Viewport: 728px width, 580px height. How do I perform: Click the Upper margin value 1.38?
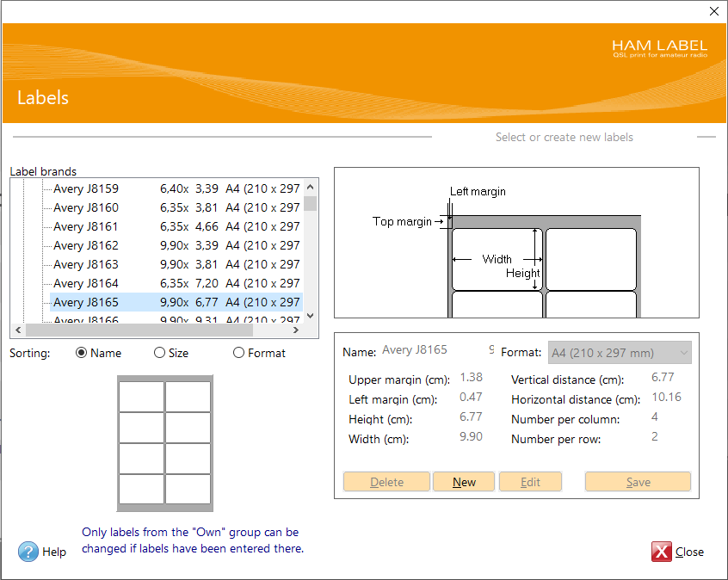[x=472, y=377]
